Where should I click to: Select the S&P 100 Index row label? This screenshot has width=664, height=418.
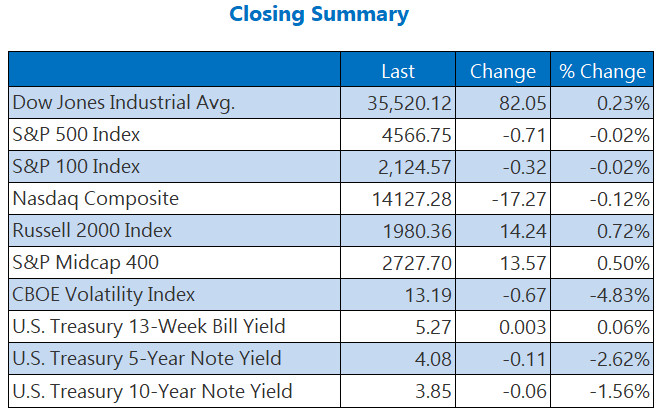(76, 167)
